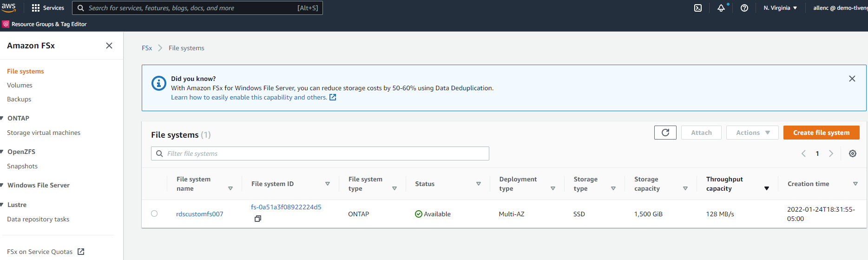Open Backups in the sidebar
This screenshot has width=868, height=260.
click(19, 99)
